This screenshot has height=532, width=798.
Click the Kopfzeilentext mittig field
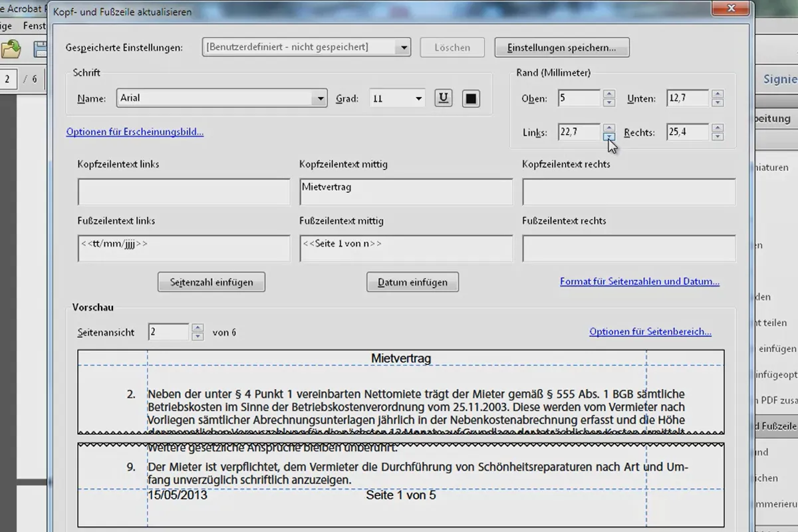coord(406,192)
